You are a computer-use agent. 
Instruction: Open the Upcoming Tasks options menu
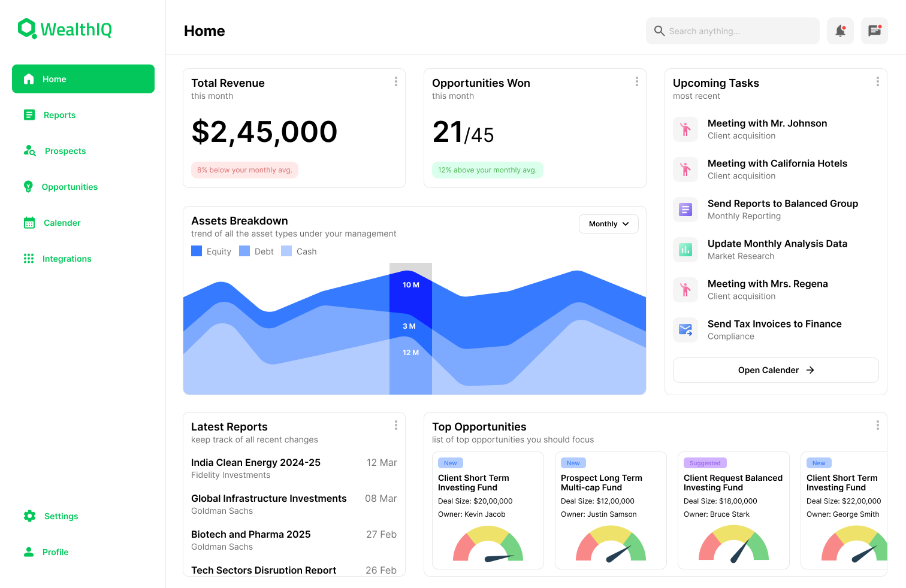877,81
